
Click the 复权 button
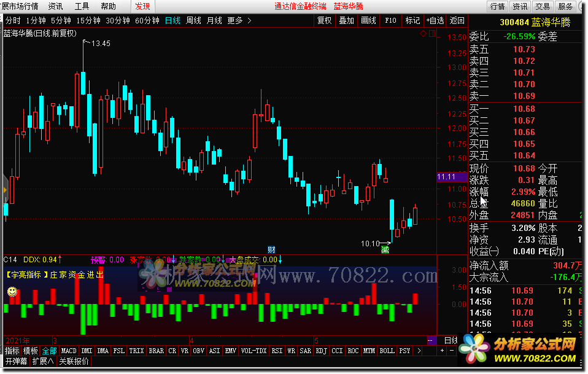coord(324,21)
